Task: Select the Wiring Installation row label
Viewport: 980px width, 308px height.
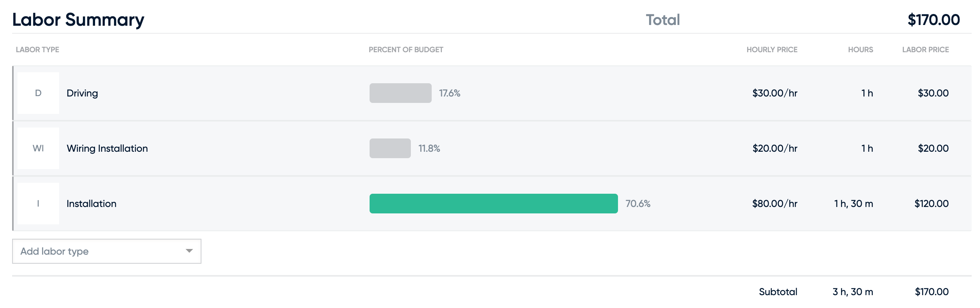Action: pos(107,148)
